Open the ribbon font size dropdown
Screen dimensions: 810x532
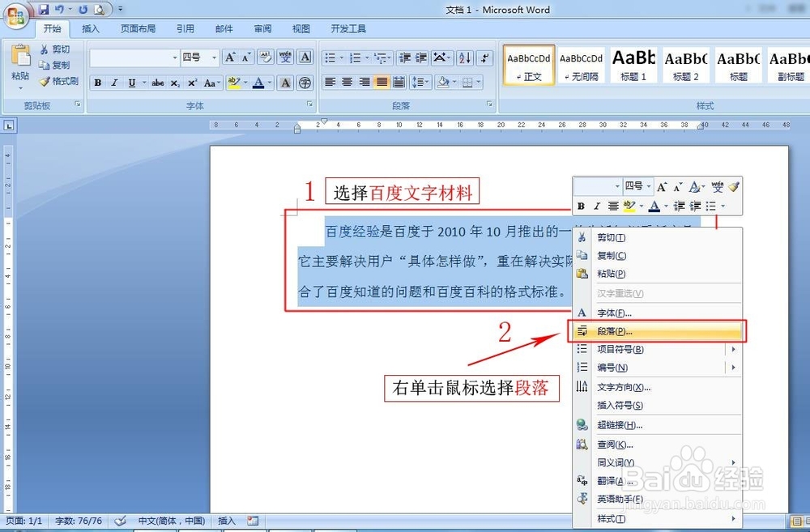[x=214, y=57]
